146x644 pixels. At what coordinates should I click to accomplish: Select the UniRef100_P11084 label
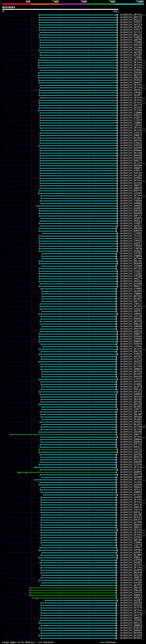coord(131,110)
